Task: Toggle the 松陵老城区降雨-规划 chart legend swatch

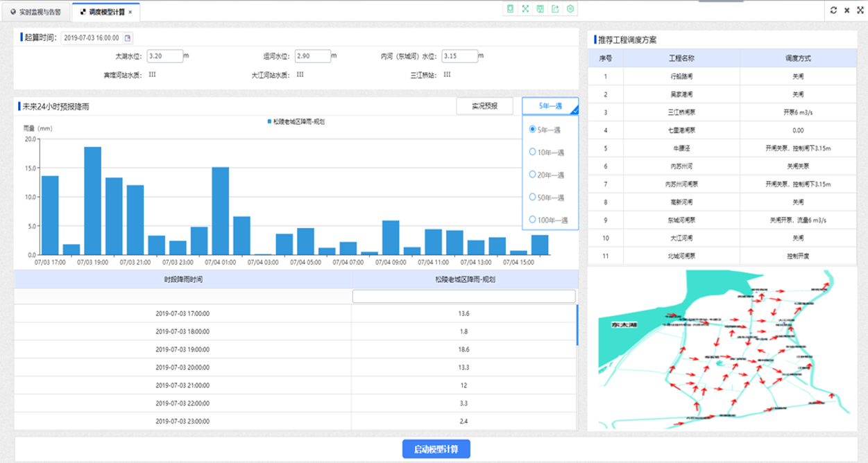Action: click(270, 121)
